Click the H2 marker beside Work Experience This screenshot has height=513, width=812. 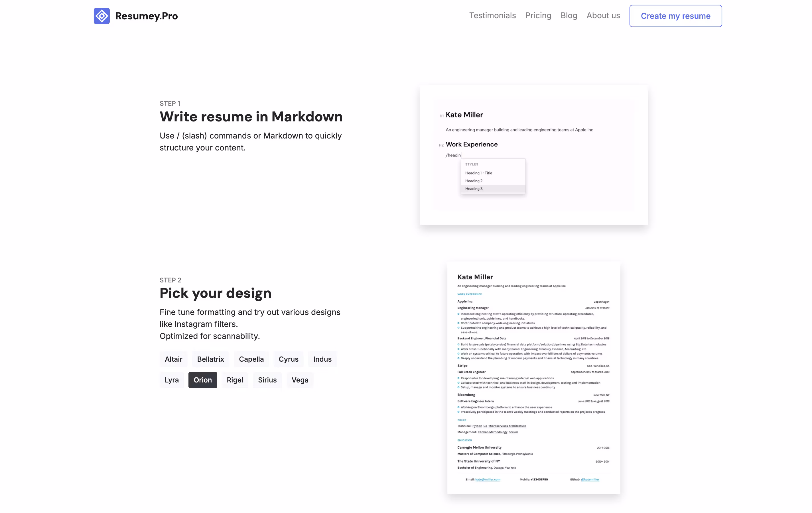(441, 145)
